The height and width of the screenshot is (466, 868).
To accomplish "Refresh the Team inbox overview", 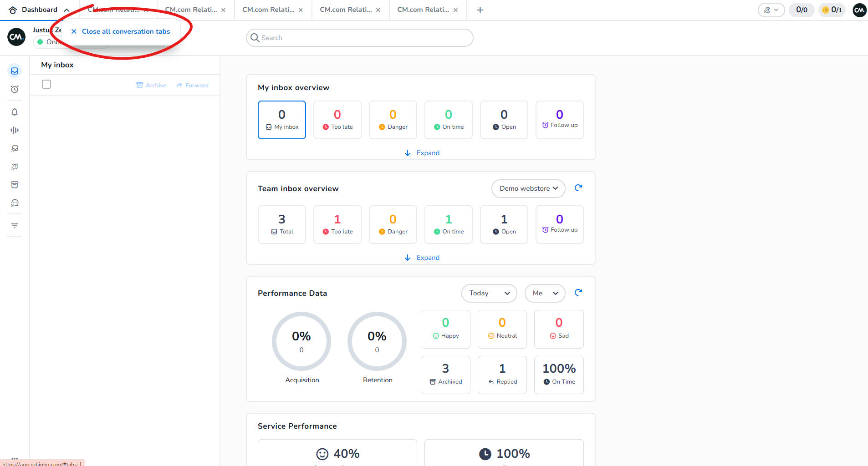I will tap(578, 188).
